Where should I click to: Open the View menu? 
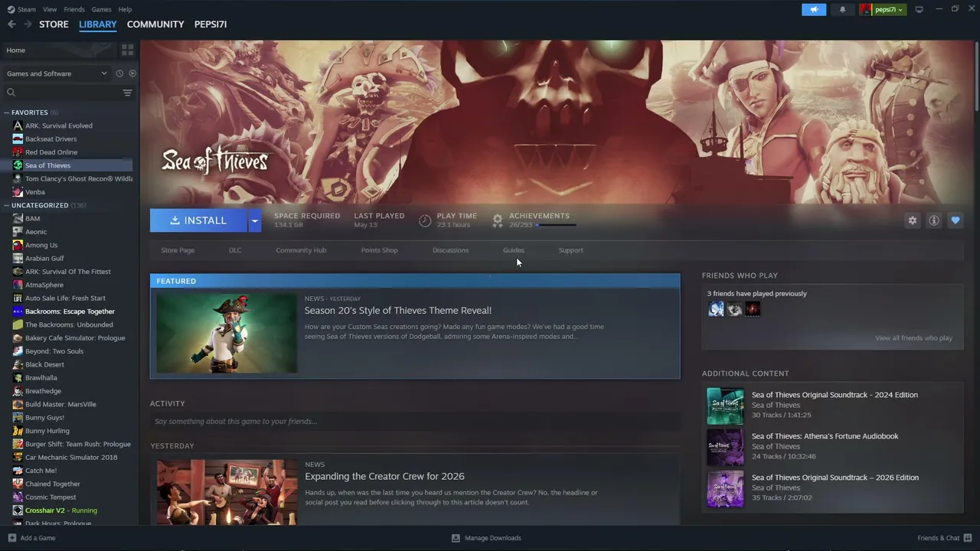click(50, 9)
